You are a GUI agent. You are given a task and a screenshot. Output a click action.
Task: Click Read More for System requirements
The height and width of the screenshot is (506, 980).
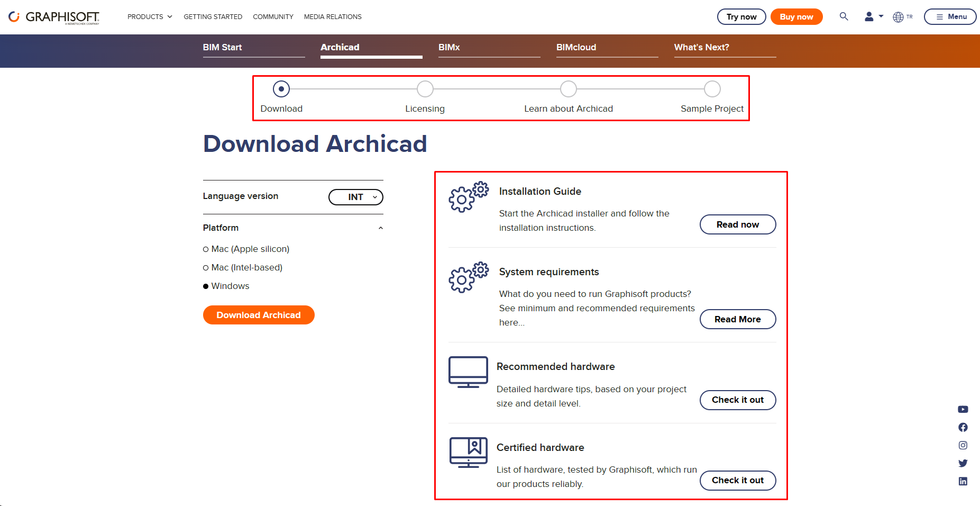(738, 319)
